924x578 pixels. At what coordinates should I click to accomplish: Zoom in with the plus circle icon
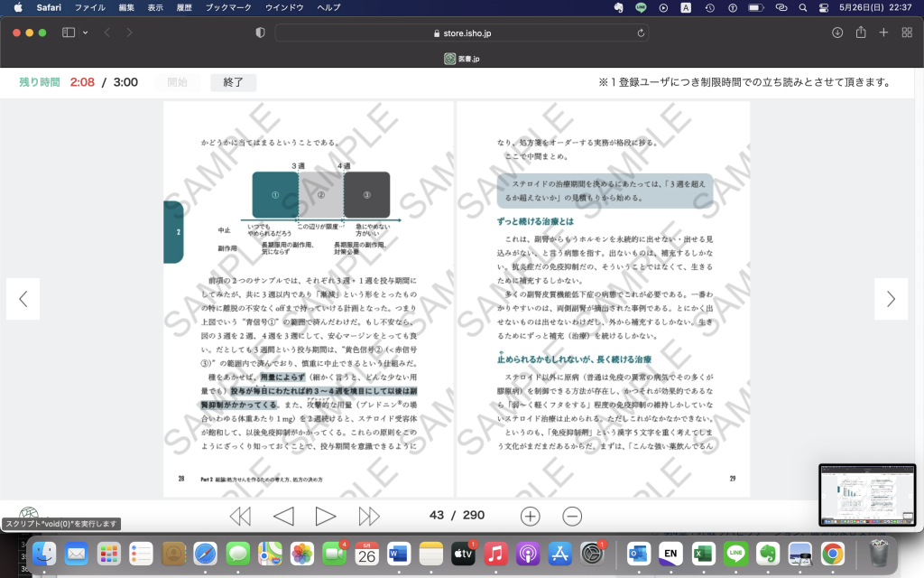pyautogui.click(x=531, y=516)
